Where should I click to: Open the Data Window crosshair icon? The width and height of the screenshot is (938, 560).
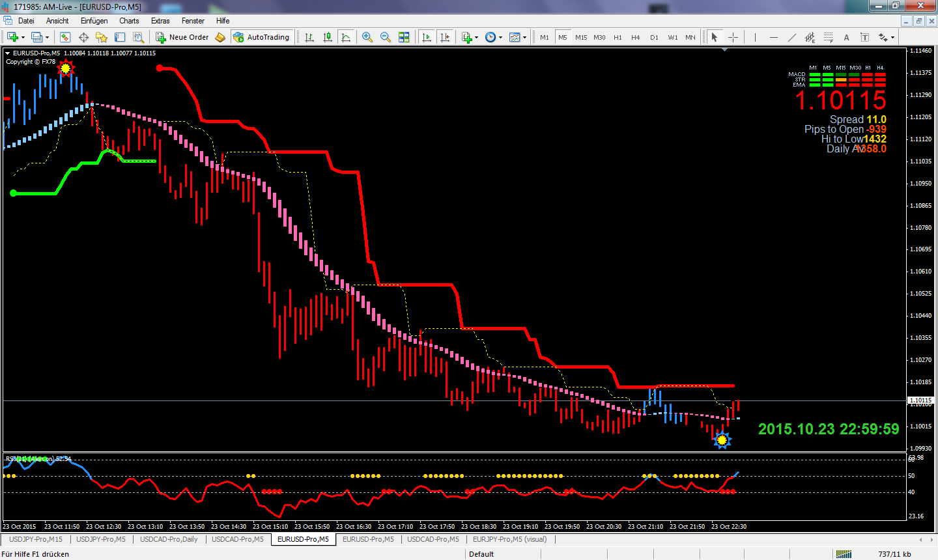pyautogui.click(x=83, y=37)
